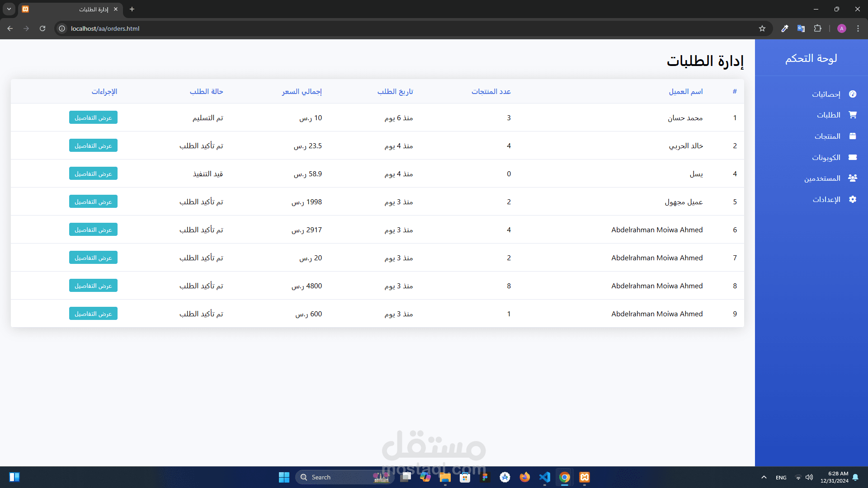Viewport: 868px width, 488px height.
Task: Open the الكوبونات sidebar menu item
Action: [x=826, y=157]
